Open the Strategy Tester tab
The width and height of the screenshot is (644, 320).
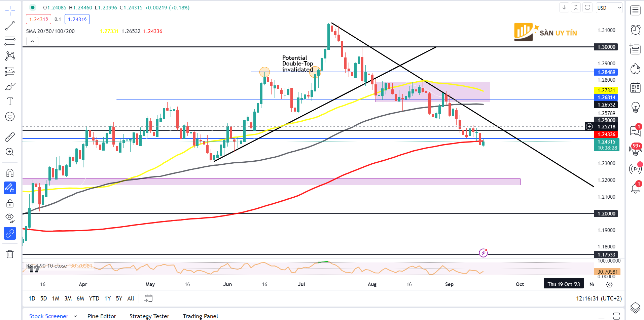(x=149, y=316)
